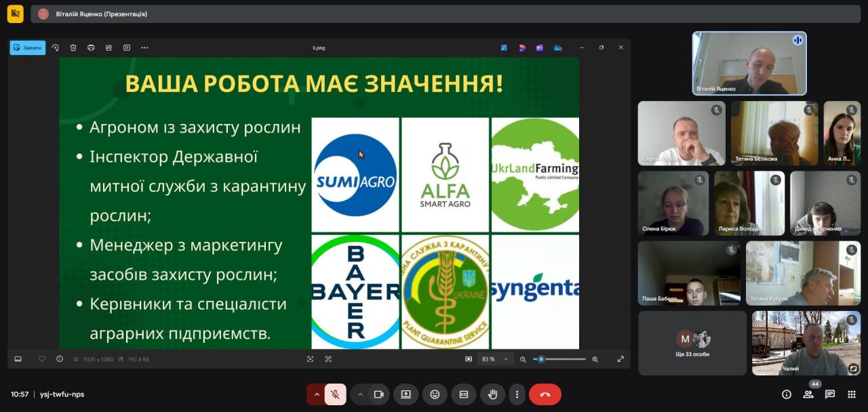Toggle the camera in the meeting
Viewport: 868px width, 412px height.
point(379,394)
